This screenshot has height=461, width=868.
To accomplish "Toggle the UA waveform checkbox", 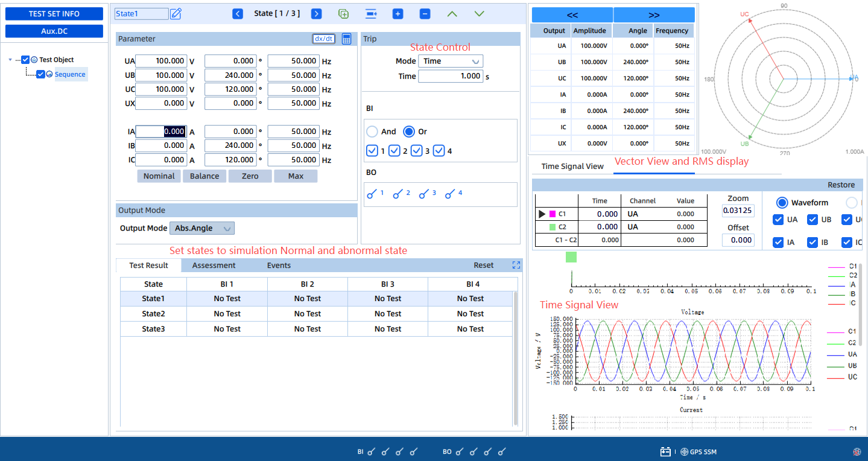I will [778, 220].
